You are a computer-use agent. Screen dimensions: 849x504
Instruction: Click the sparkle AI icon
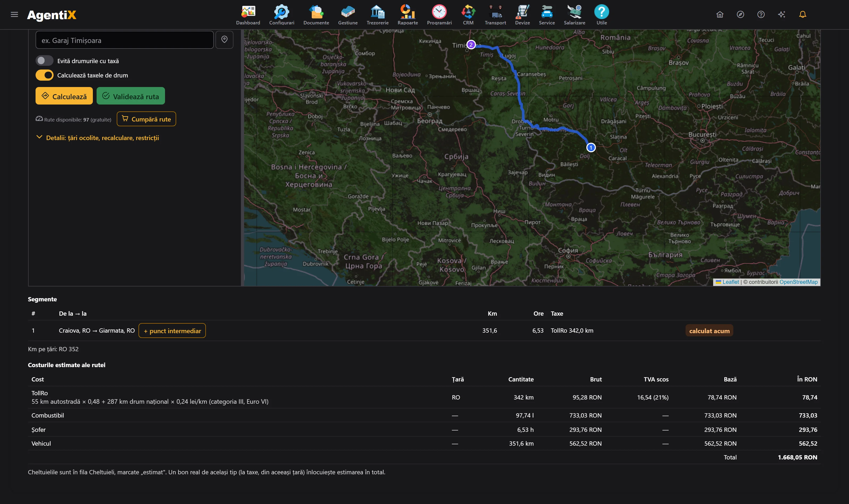(x=781, y=14)
